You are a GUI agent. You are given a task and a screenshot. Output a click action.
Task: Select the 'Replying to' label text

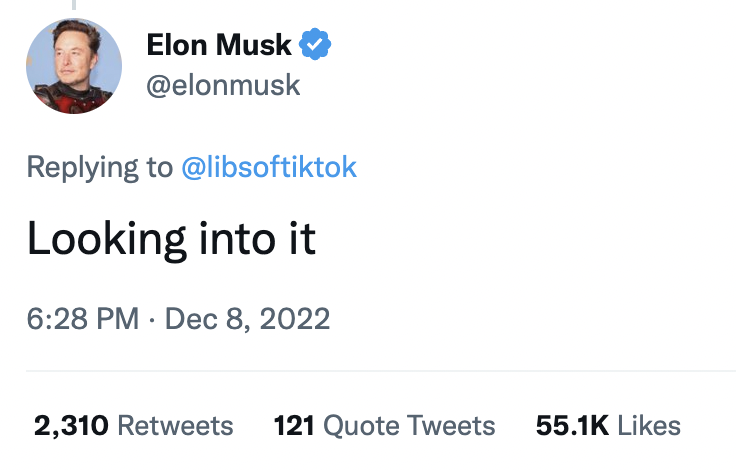coord(100,168)
